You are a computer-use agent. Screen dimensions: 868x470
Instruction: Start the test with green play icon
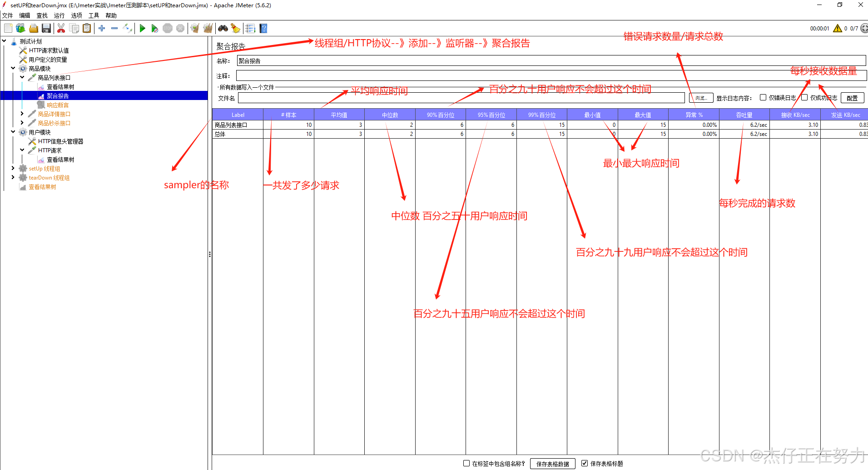pyautogui.click(x=142, y=28)
